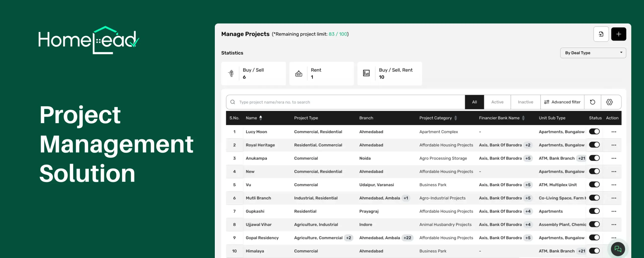Disable the status toggle for Lucy Moon
644x258 pixels.
pos(595,131)
